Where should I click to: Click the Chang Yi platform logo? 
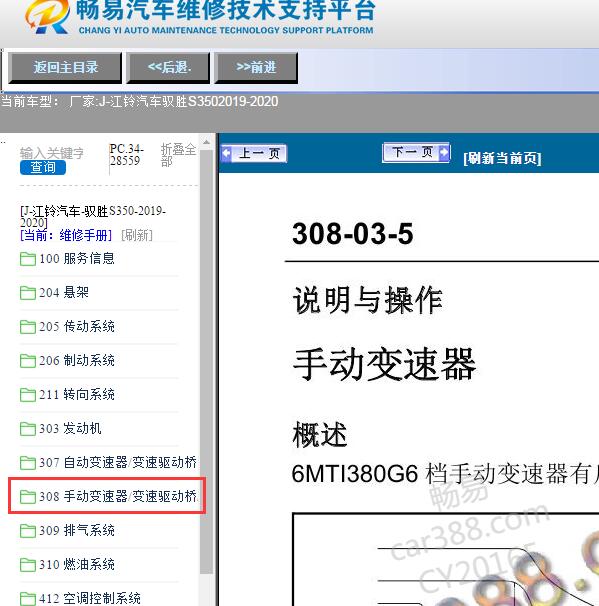(x=48, y=17)
